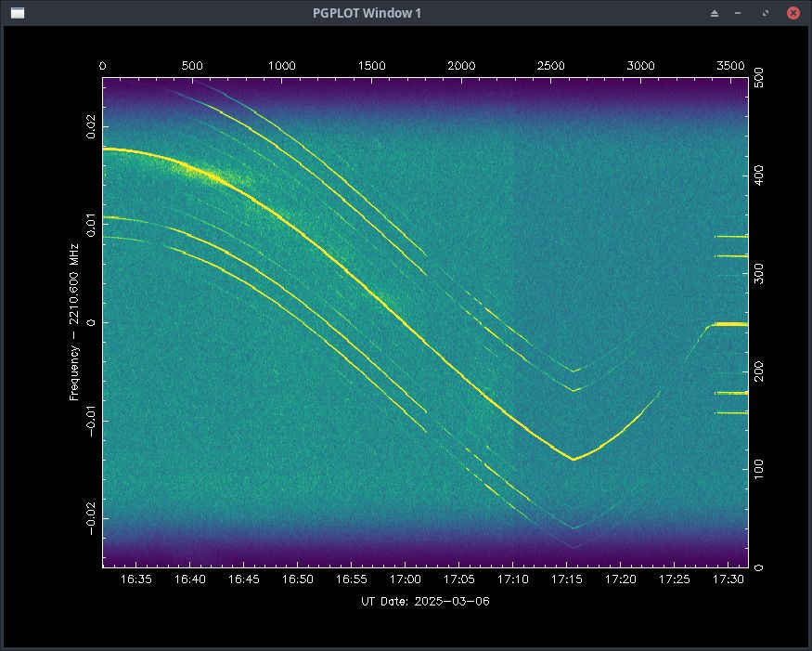Click the left axis -0.02 frequency label

click(91, 519)
